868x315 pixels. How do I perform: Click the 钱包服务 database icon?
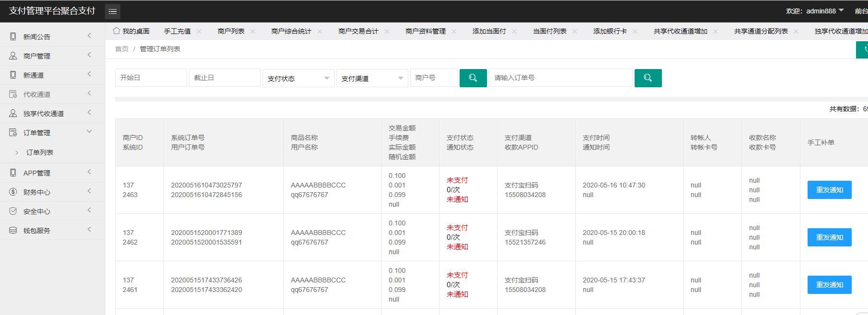pos(13,230)
